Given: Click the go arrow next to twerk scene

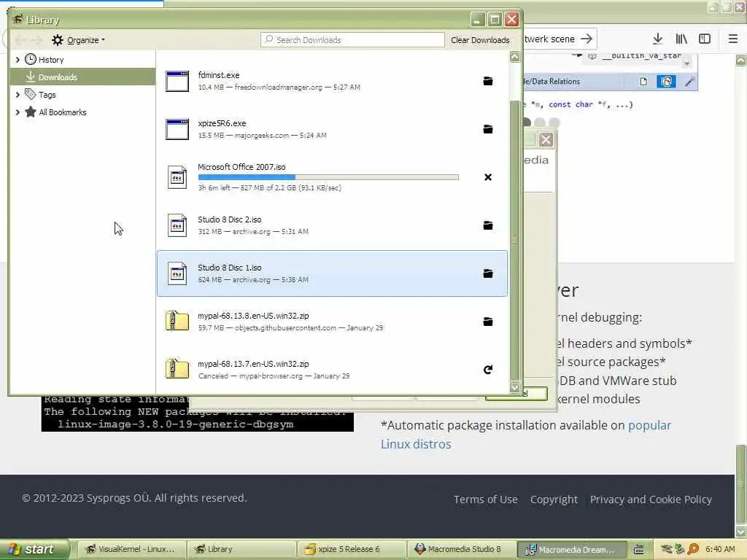Looking at the screenshot, I should point(587,39).
